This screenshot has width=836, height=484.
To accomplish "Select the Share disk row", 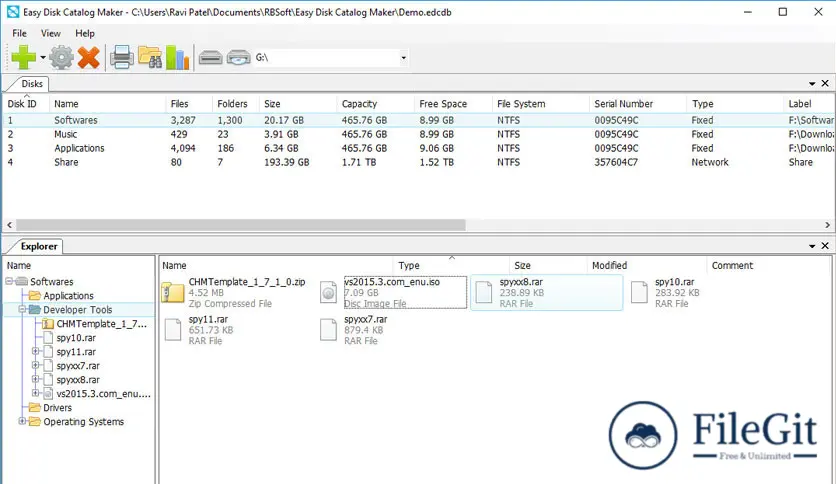I will point(418,162).
